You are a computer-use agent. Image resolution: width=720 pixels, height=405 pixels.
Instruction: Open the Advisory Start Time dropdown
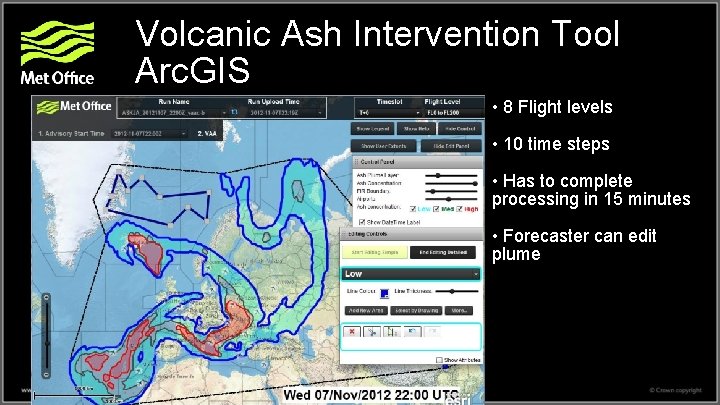point(149,134)
